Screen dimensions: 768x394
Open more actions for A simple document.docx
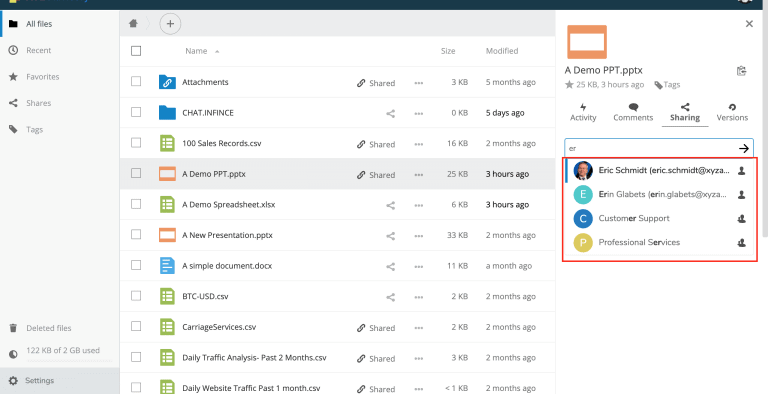419,267
